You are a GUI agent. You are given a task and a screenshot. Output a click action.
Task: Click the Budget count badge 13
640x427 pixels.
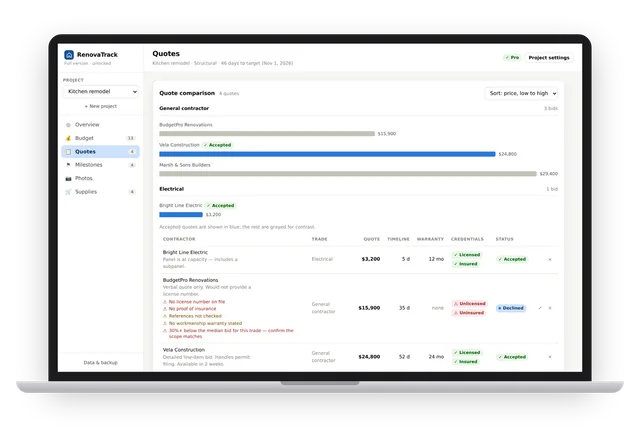point(131,138)
